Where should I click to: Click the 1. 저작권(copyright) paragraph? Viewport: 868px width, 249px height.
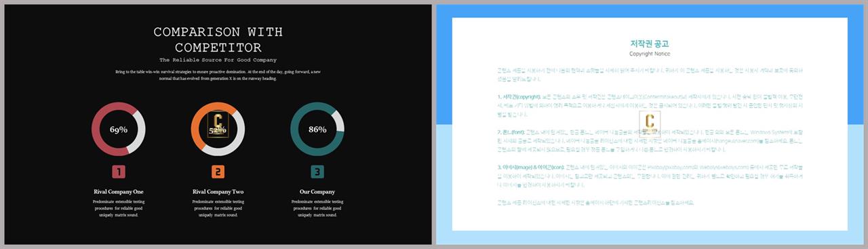pos(650,106)
